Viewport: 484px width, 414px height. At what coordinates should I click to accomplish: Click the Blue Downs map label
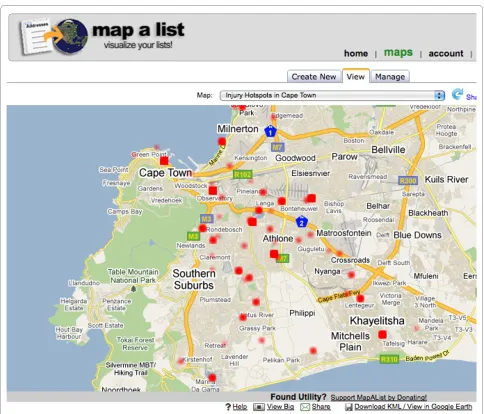[x=417, y=235]
